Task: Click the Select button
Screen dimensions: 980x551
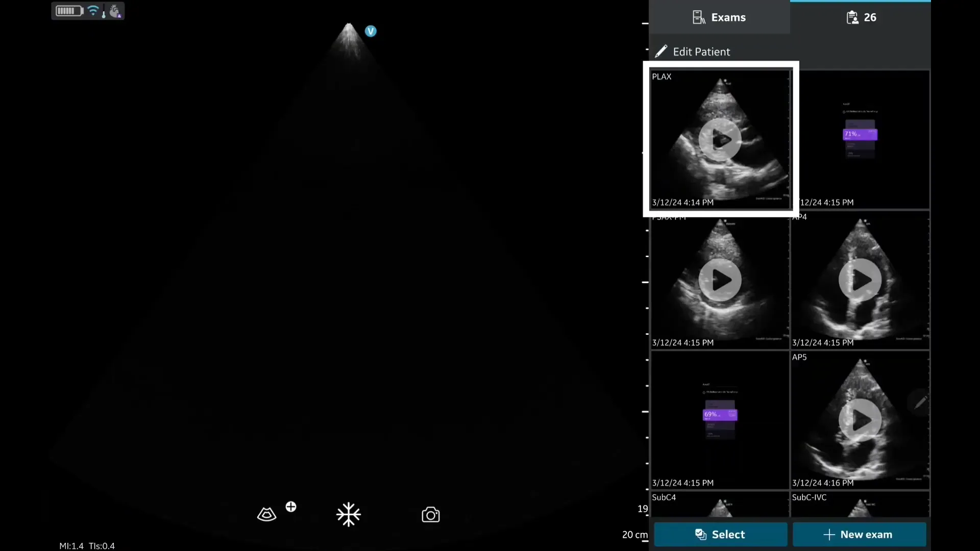Action: point(720,534)
